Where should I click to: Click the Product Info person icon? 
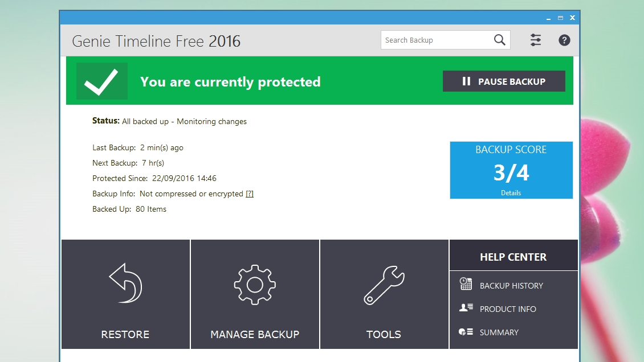click(466, 307)
